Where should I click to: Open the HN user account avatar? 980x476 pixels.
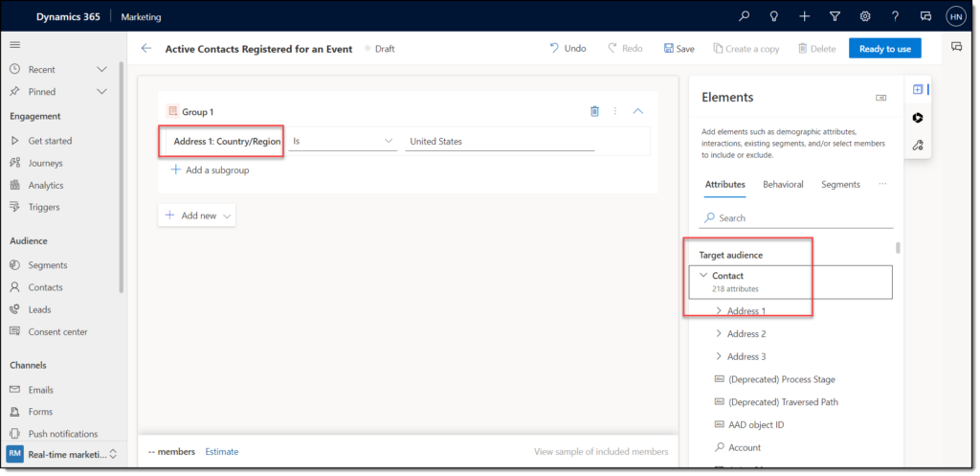pyautogui.click(x=956, y=17)
